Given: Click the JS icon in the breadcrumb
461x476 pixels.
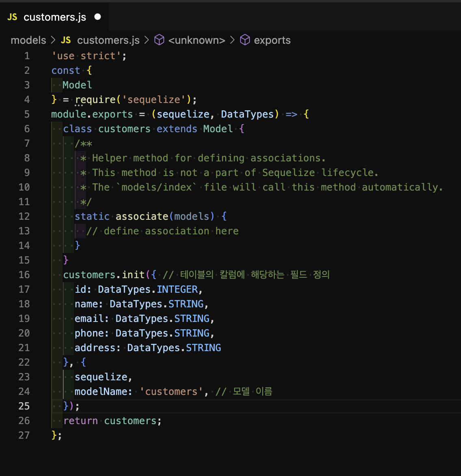Looking at the screenshot, I should [66, 40].
